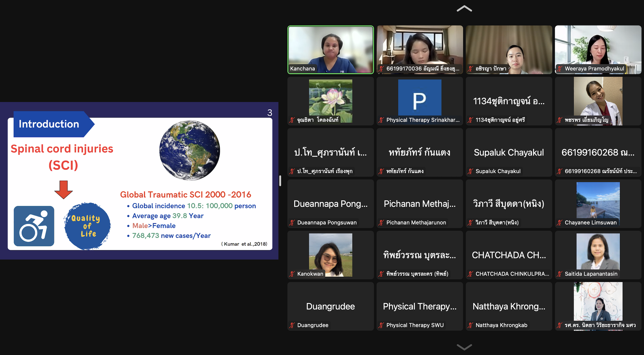This screenshot has height=355, width=644.
Task: Click muted mic icon beside Pichanan Methajarunon
Action: 381,222
